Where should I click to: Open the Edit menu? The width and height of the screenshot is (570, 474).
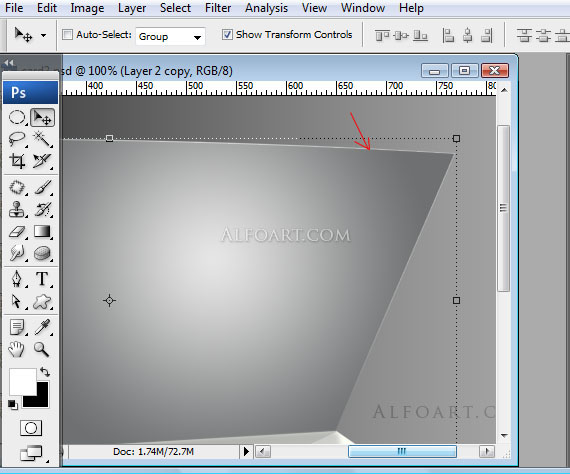click(x=47, y=8)
